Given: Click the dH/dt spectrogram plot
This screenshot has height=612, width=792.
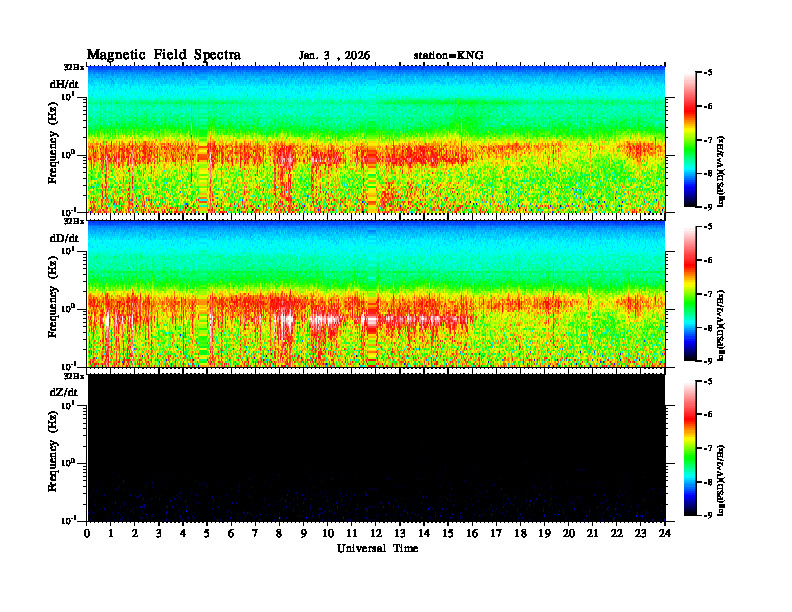Looking at the screenshot, I should (x=376, y=139).
